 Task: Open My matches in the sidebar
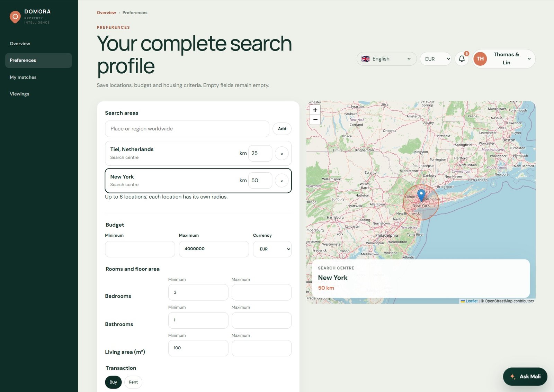click(38, 77)
